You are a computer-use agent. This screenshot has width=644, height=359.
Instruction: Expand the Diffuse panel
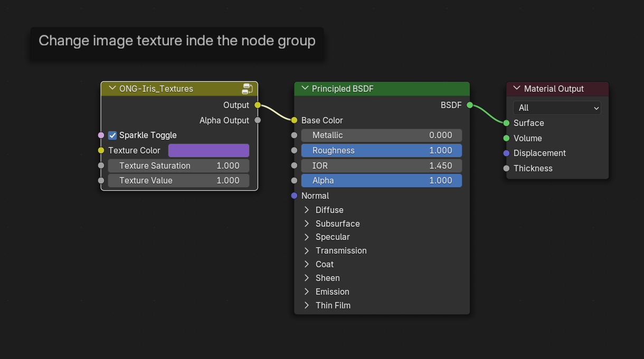tap(306, 210)
